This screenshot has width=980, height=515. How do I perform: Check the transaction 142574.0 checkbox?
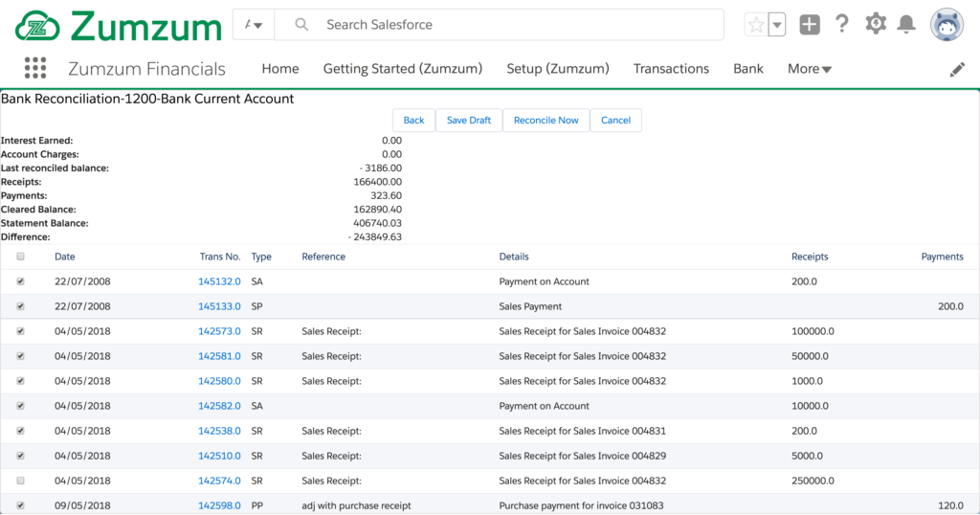21,481
